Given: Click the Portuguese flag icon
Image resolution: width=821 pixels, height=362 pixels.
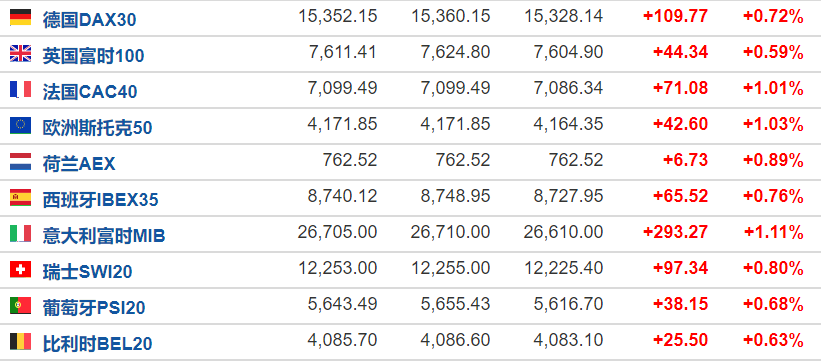Looking at the screenshot, I should [20, 305].
